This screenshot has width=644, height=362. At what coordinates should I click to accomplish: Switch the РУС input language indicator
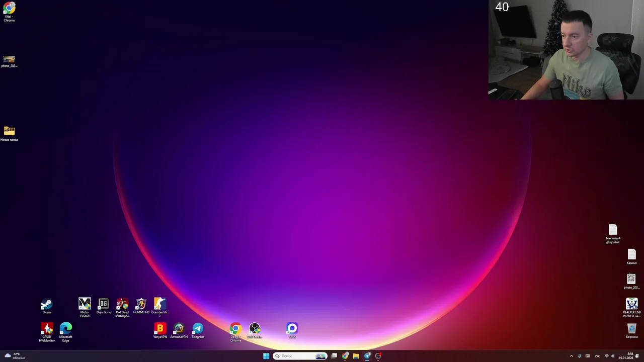[597, 356]
